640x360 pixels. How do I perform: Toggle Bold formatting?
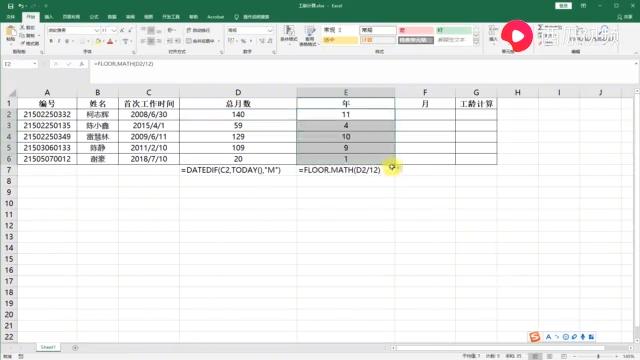(51, 41)
